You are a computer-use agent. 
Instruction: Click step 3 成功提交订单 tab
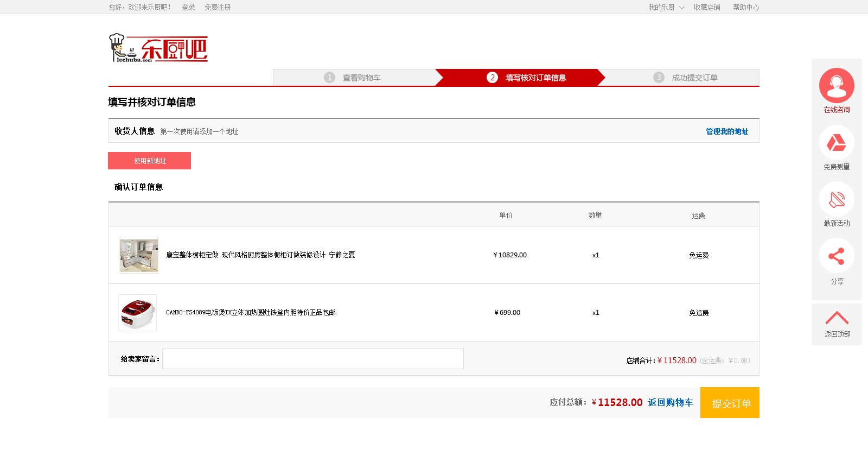(x=682, y=78)
